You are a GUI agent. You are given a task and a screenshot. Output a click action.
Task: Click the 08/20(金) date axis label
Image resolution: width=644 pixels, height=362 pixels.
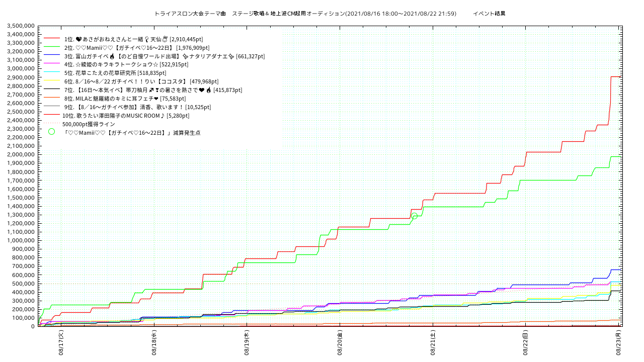click(x=340, y=343)
